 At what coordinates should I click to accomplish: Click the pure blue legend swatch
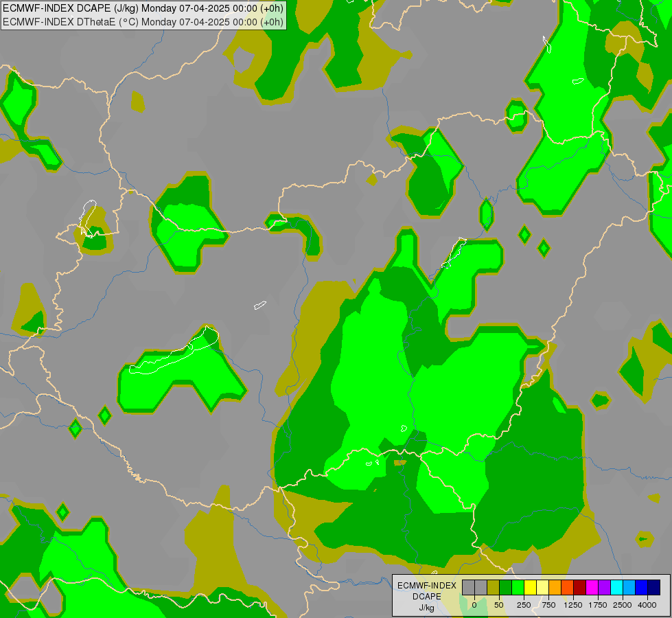pos(642,587)
